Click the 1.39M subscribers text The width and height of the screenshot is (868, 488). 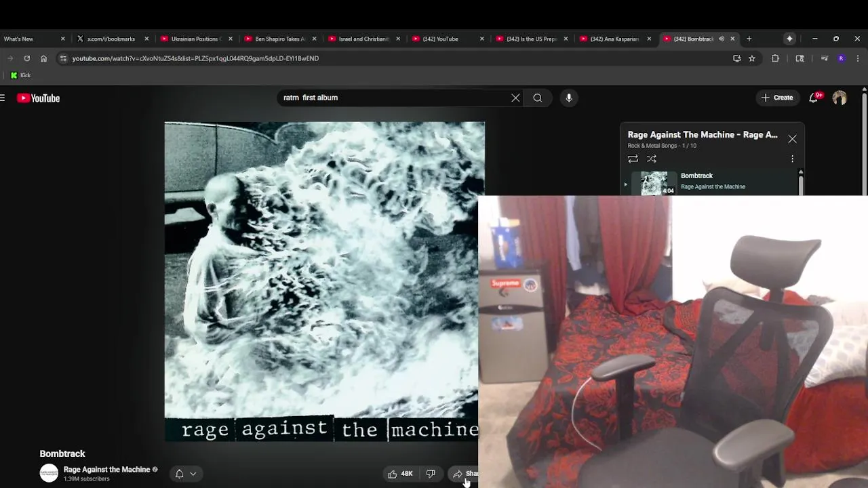[86, 479]
